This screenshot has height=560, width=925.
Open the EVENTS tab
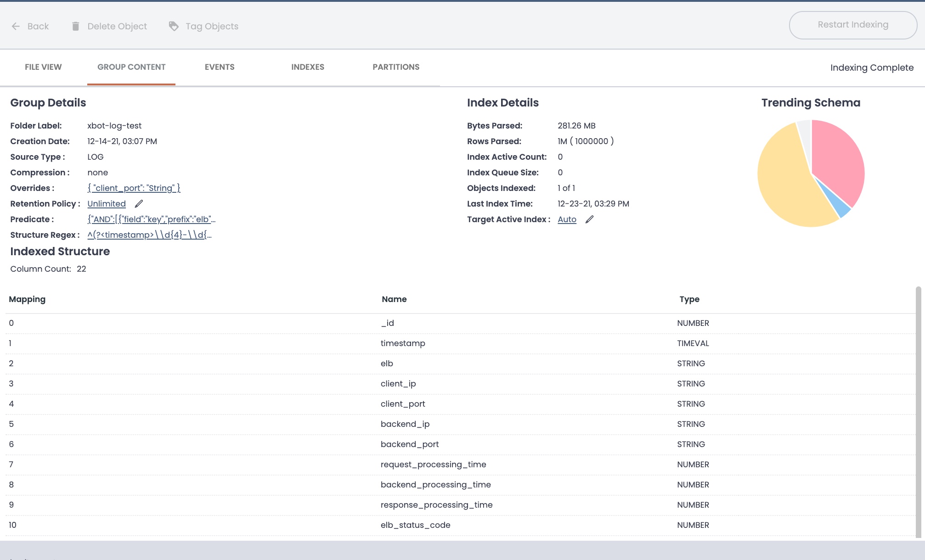[x=220, y=67]
